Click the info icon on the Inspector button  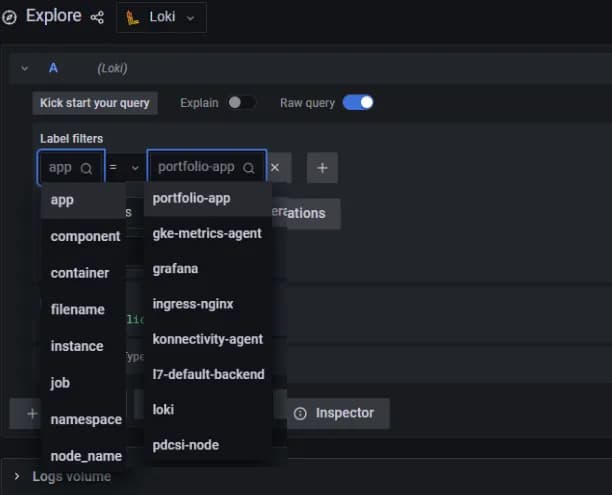(300, 413)
